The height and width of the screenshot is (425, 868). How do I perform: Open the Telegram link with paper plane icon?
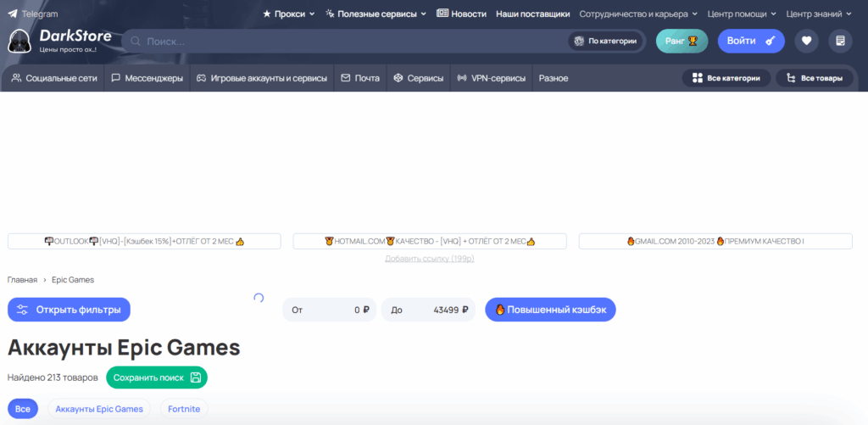33,14
